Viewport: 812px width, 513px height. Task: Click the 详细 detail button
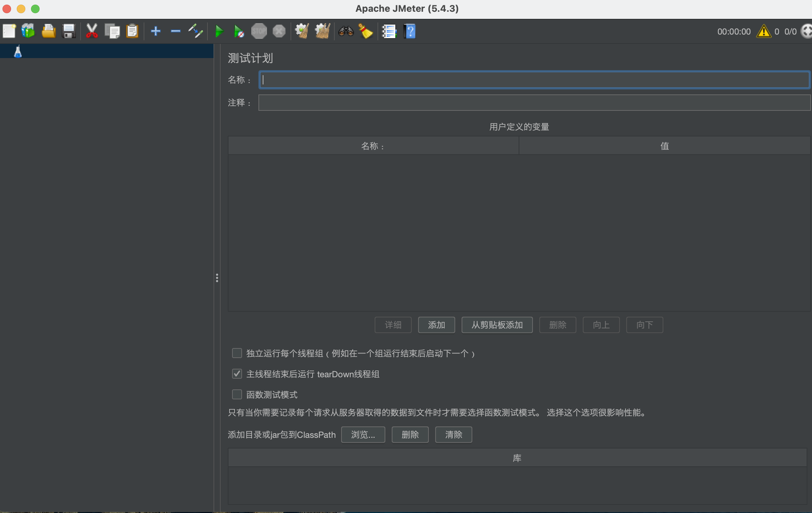[393, 325]
